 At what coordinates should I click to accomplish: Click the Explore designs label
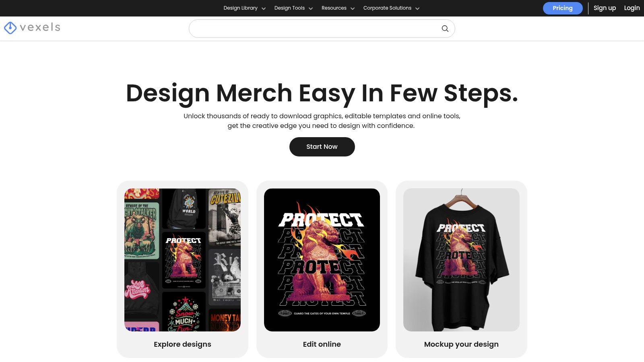coord(182,344)
